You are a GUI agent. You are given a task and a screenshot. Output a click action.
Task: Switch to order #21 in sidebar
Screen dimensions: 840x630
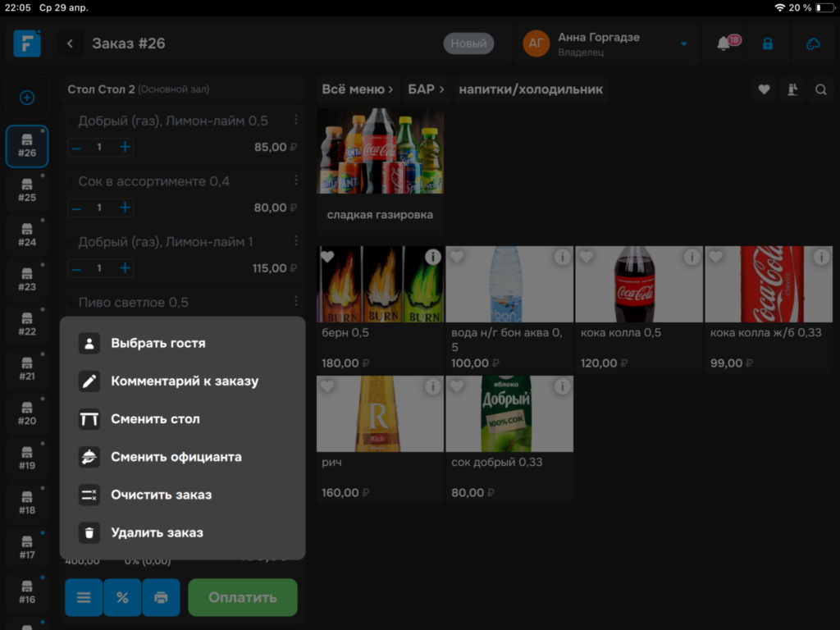[27, 370]
